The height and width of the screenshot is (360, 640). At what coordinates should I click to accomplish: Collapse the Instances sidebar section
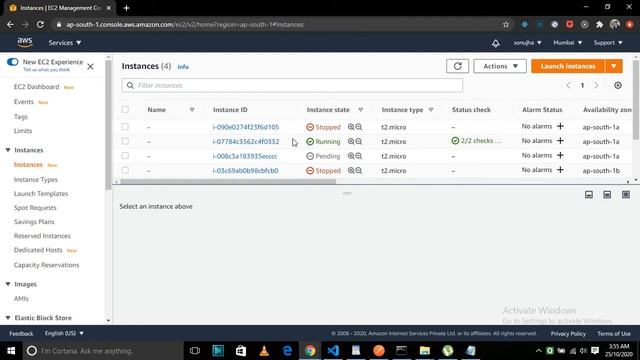pyautogui.click(x=8, y=150)
